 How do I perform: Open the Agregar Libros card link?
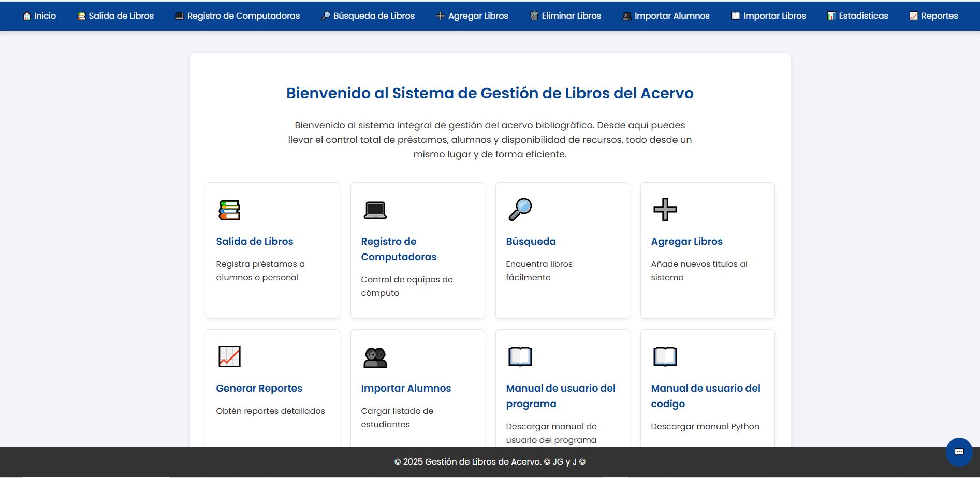(687, 241)
